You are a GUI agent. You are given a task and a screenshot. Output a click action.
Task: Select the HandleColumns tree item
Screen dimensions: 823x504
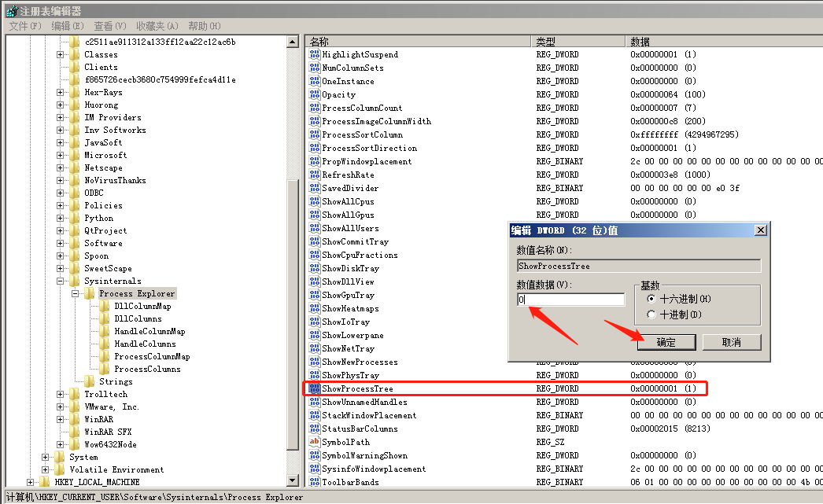click(146, 344)
